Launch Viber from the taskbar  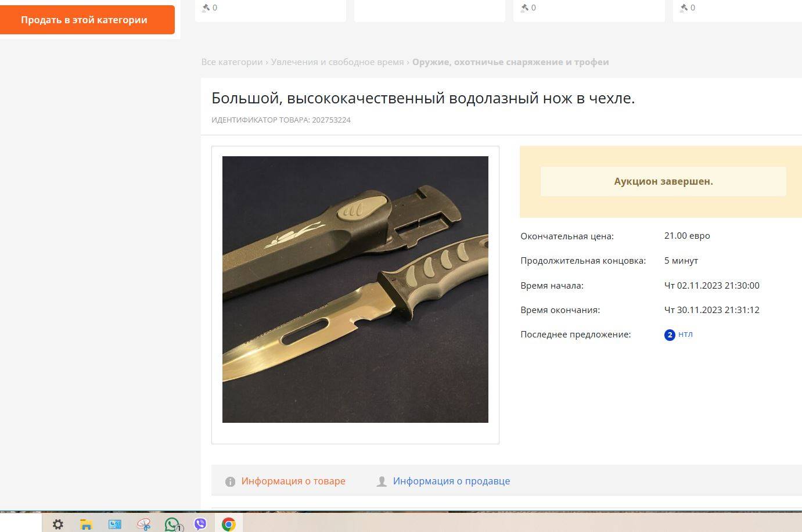click(200, 524)
